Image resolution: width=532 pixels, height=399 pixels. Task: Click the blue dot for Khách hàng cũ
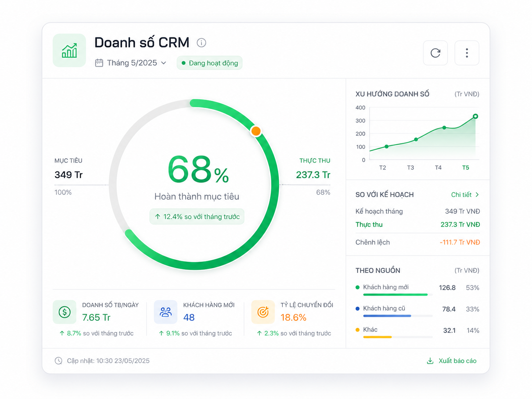pos(357,309)
